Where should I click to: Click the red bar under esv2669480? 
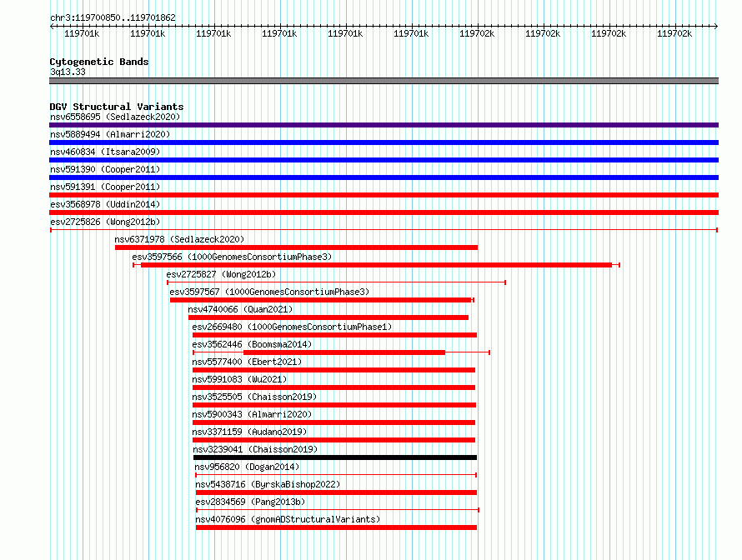point(334,335)
